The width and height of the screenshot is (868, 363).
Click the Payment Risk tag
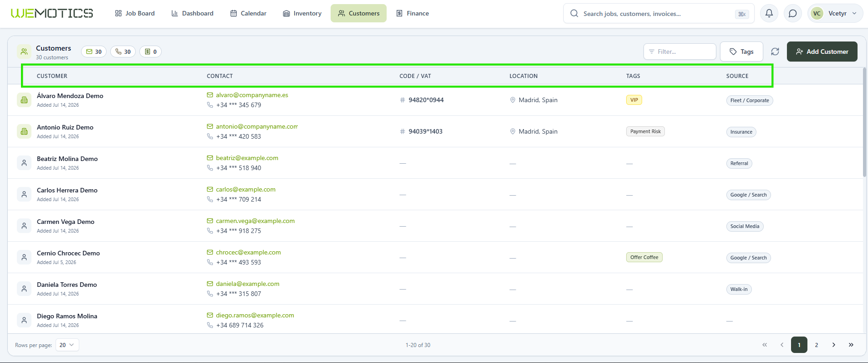[x=645, y=131]
